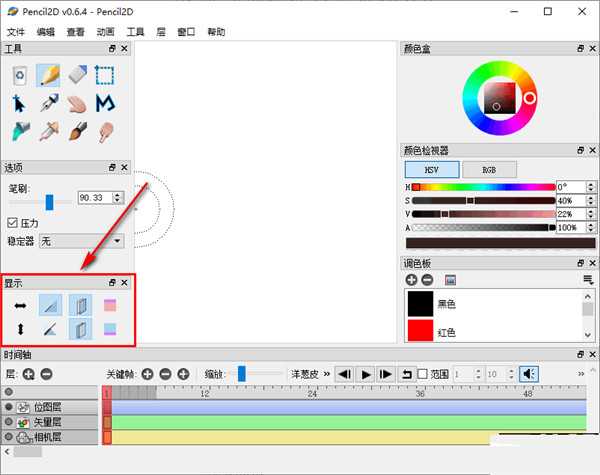Toggle the loop playback button
Image resolution: width=600 pixels, height=475 pixels.
click(406, 374)
